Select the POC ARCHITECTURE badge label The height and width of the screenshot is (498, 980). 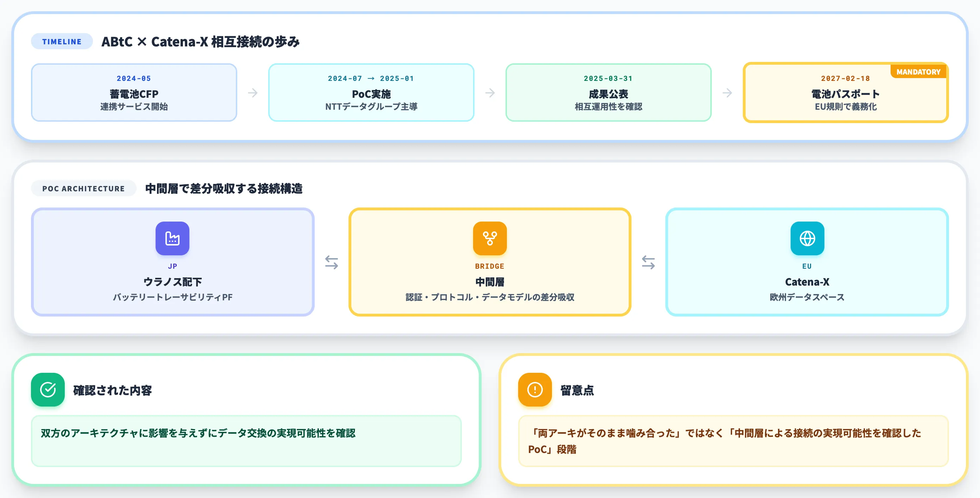[x=83, y=189]
